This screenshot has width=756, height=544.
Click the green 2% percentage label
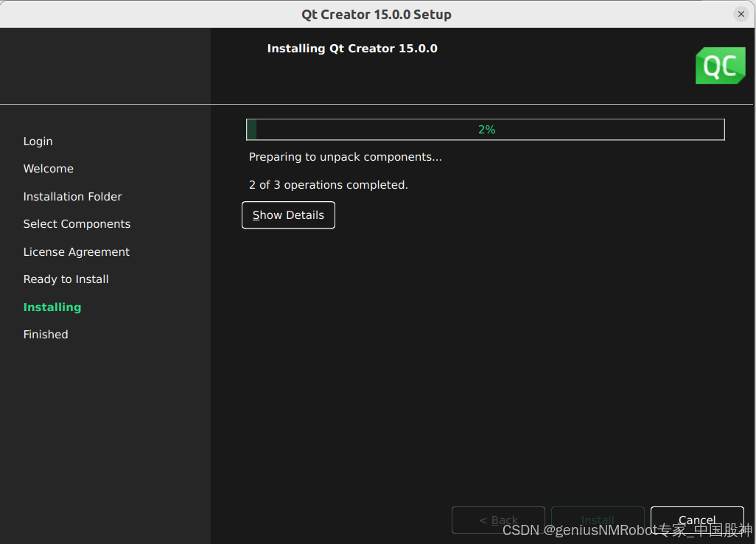click(486, 129)
